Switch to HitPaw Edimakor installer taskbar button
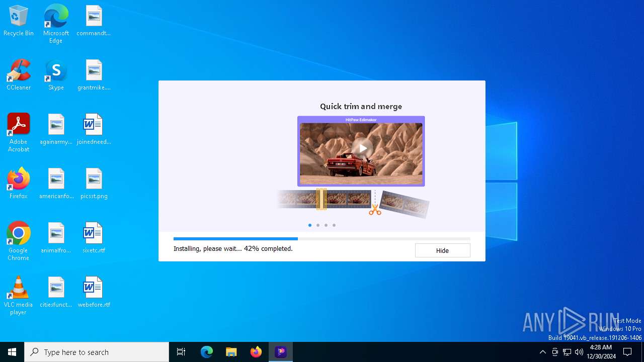 click(281, 352)
